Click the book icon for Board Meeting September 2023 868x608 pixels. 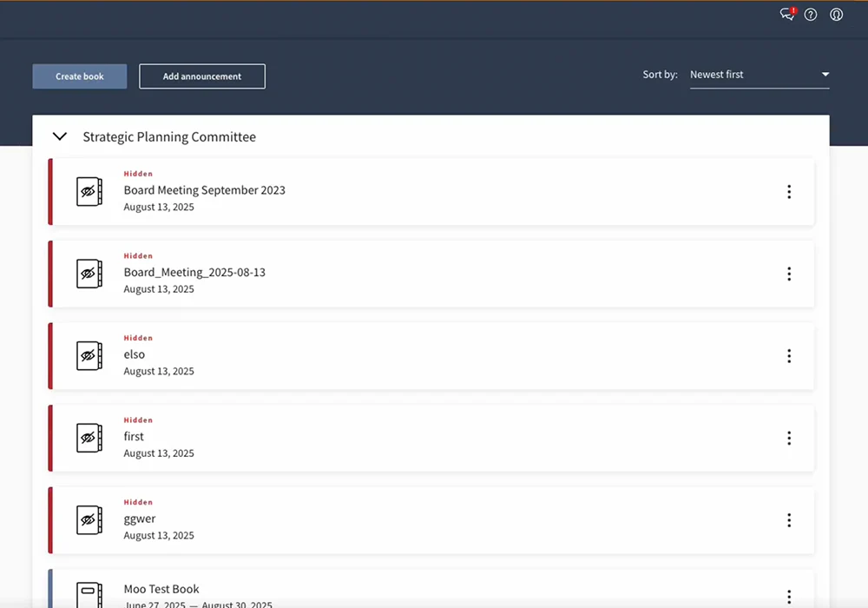(89, 191)
